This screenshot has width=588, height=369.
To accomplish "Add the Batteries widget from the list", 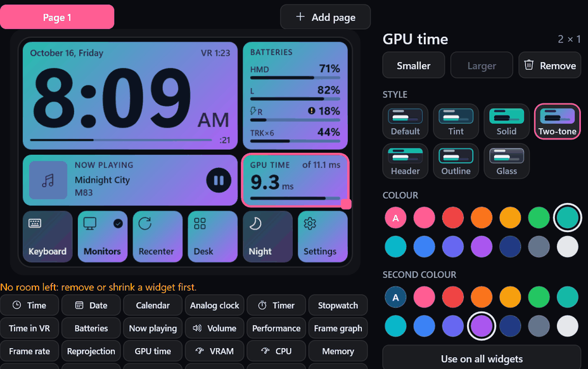I will 91,328.
